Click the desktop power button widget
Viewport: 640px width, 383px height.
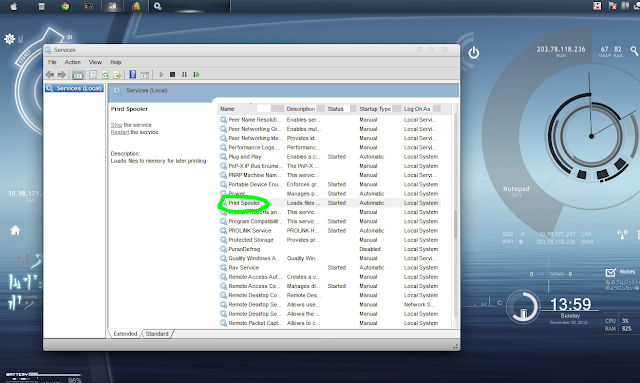pyautogui.click(x=473, y=52)
